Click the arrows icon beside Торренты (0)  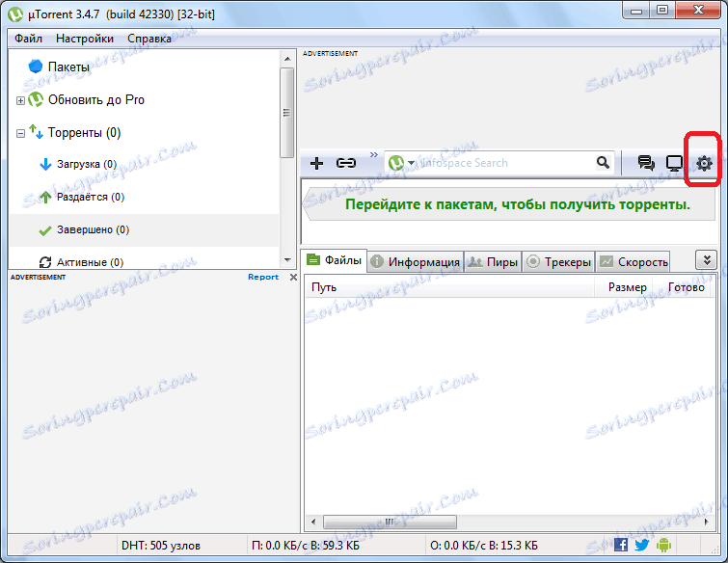36,132
